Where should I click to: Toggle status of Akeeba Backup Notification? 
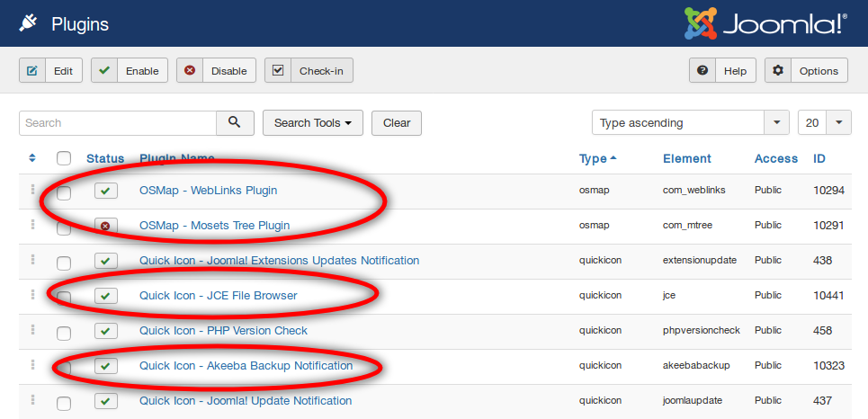106,366
